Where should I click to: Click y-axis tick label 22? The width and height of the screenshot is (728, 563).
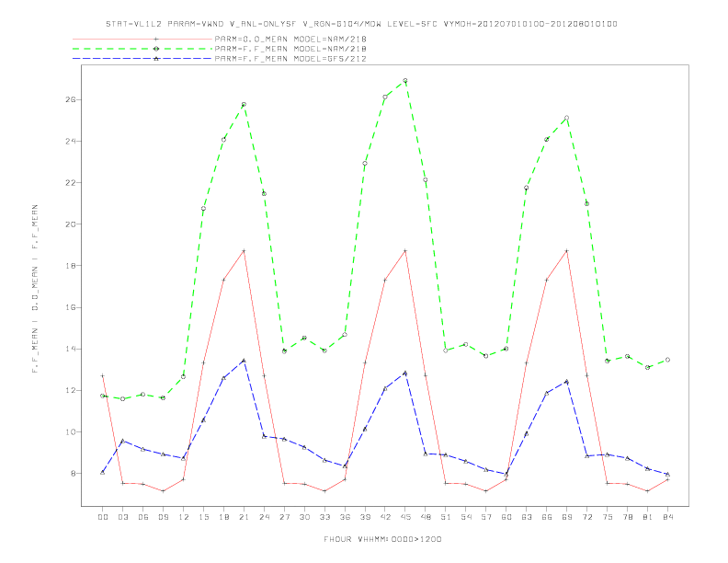point(70,182)
